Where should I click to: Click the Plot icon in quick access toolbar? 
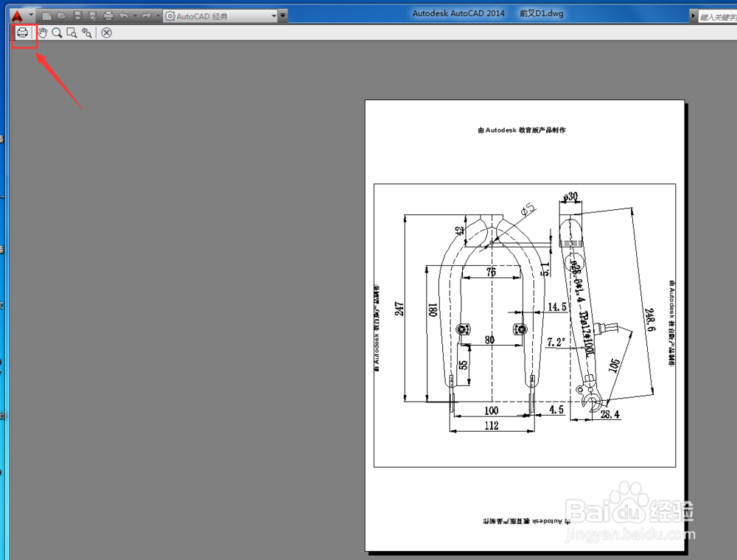(x=108, y=16)
